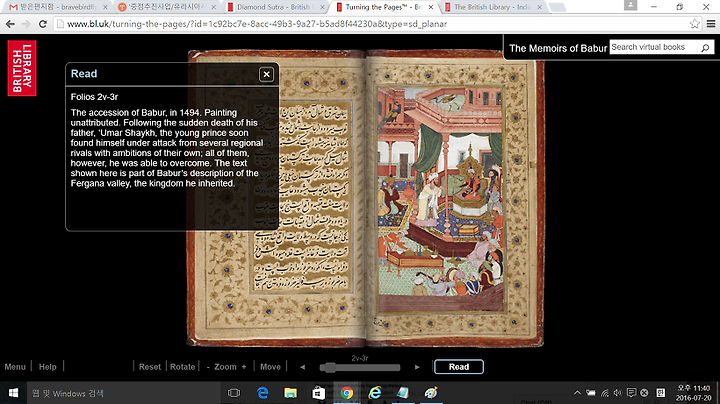720x404 pixels.
Task: Close the Diamond Sutra tab
Action: click(x=322, y=7)
